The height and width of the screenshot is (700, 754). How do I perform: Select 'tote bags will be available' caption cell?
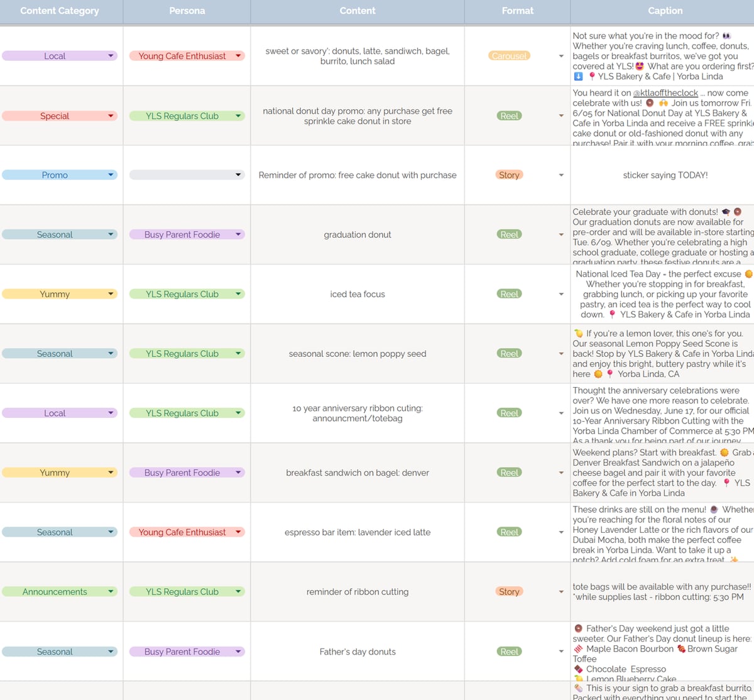coord(663,591)
